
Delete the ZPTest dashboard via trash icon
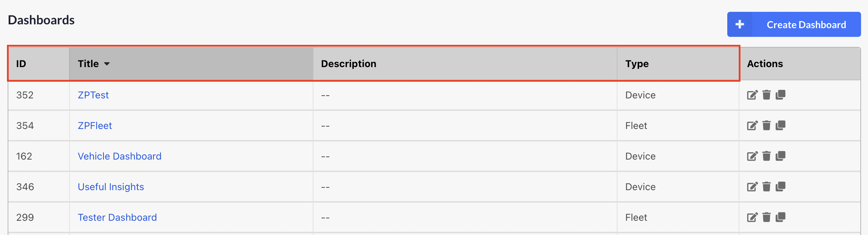767,95
